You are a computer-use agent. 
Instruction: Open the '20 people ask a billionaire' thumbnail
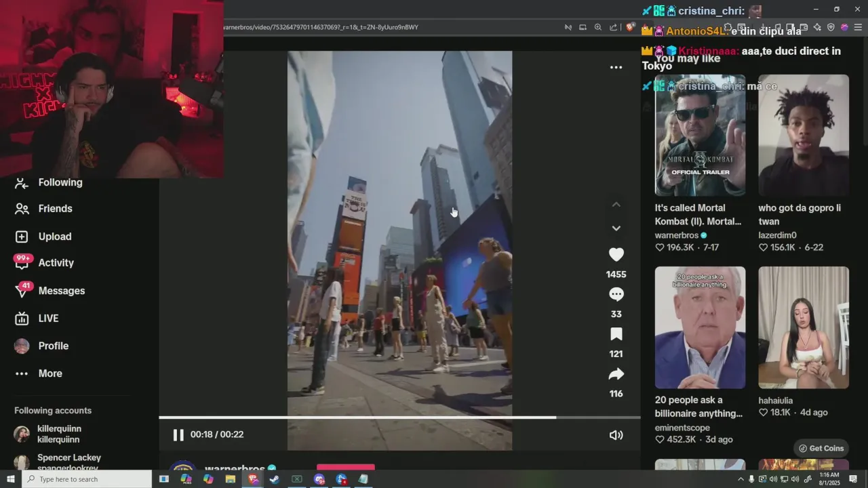[700, 327]
